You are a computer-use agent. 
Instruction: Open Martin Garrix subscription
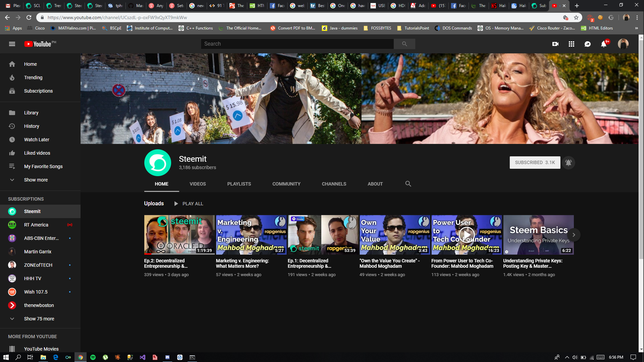click(40, 252)
